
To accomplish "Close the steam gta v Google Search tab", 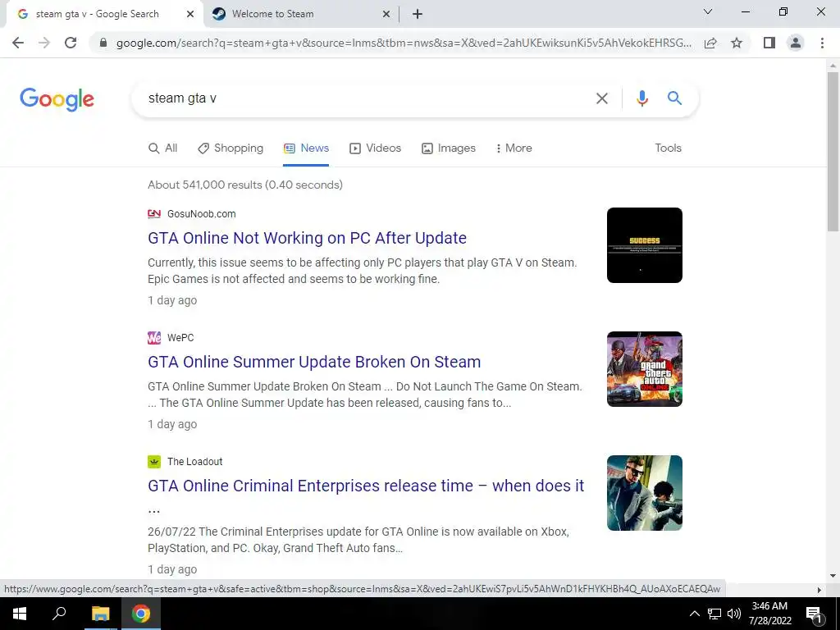I will pos(190,15).
